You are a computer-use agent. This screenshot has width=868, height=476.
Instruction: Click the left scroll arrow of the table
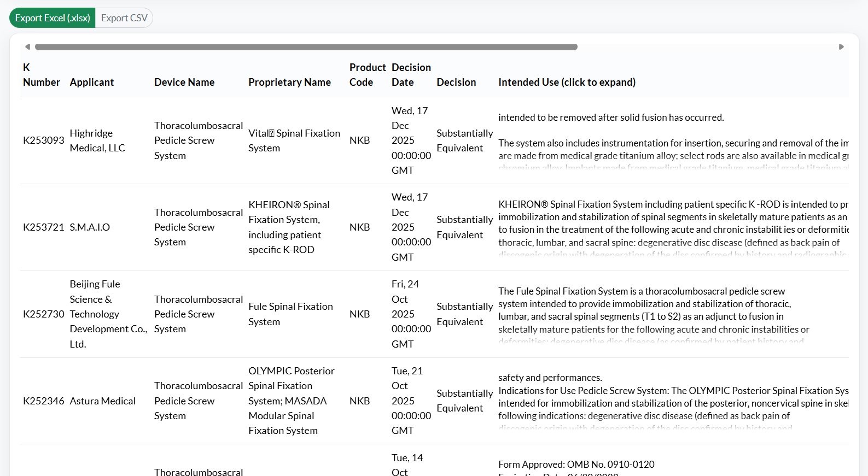(27, 47)
